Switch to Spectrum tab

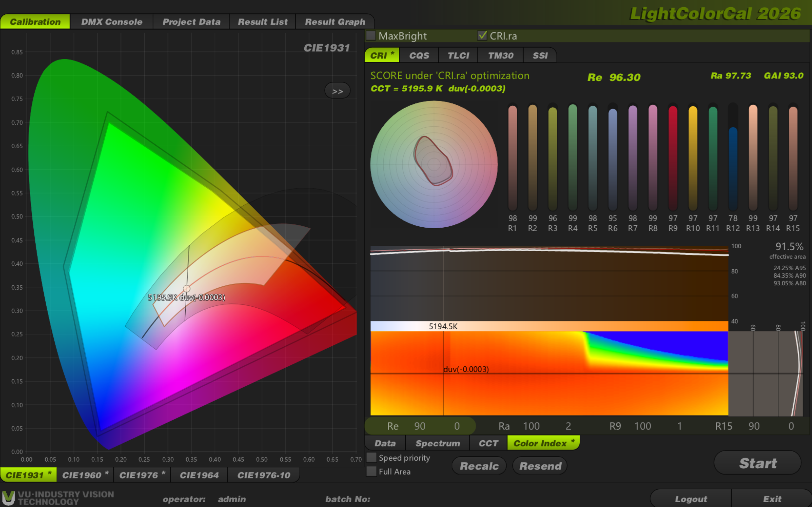pyautogui.click(x=438, y=443)
